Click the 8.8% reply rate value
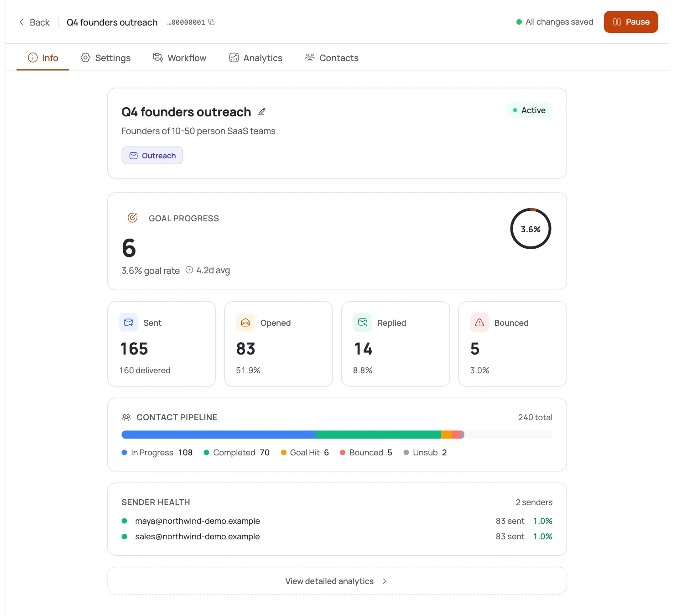677x616 pixels. (x=363, y=370)
